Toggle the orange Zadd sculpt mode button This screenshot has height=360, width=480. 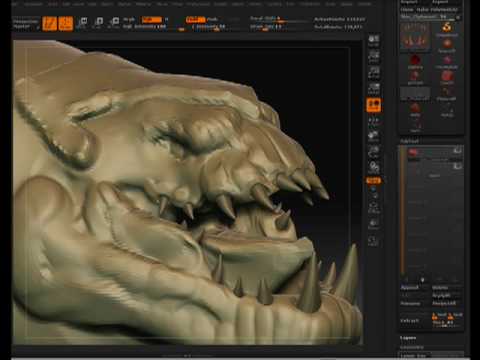pyautogui.click(x=195, y=20)
